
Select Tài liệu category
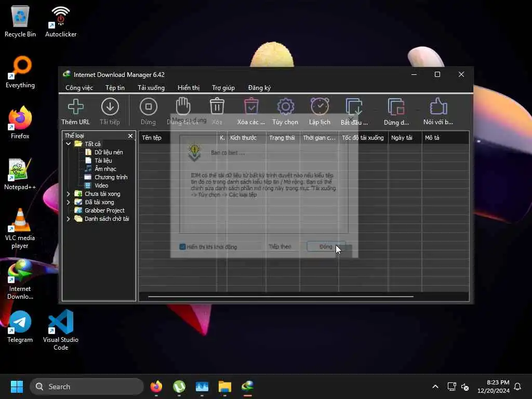pos(103,161)
